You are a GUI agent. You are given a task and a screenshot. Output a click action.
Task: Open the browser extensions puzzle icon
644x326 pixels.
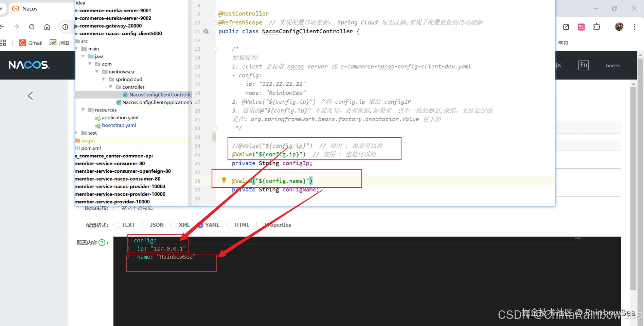(x=597, y=27)
